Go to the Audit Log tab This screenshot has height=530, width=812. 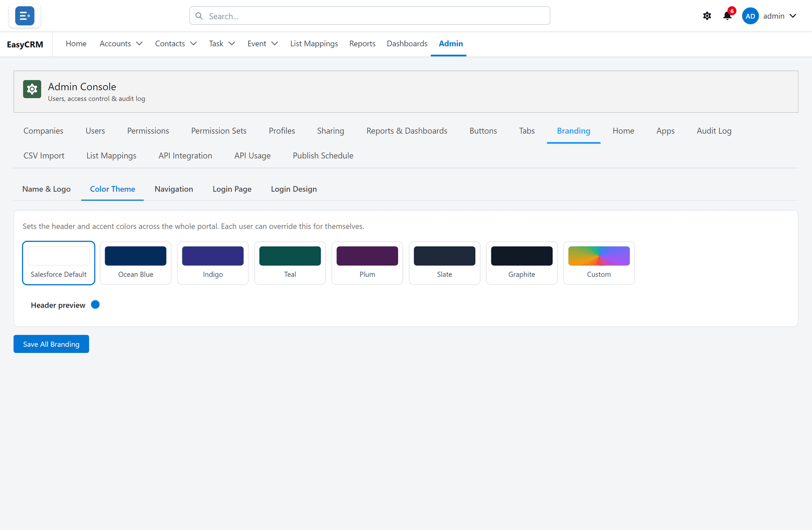(x=714, y=131)
